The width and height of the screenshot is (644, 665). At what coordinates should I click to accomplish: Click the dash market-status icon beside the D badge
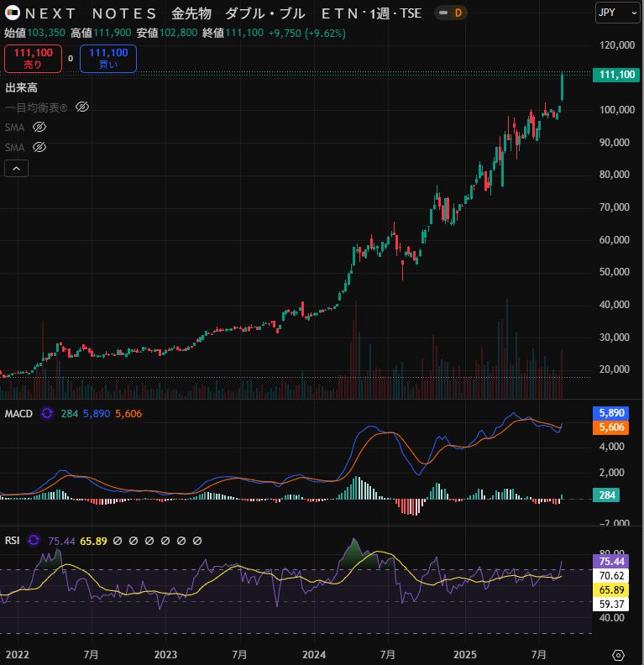443,13
